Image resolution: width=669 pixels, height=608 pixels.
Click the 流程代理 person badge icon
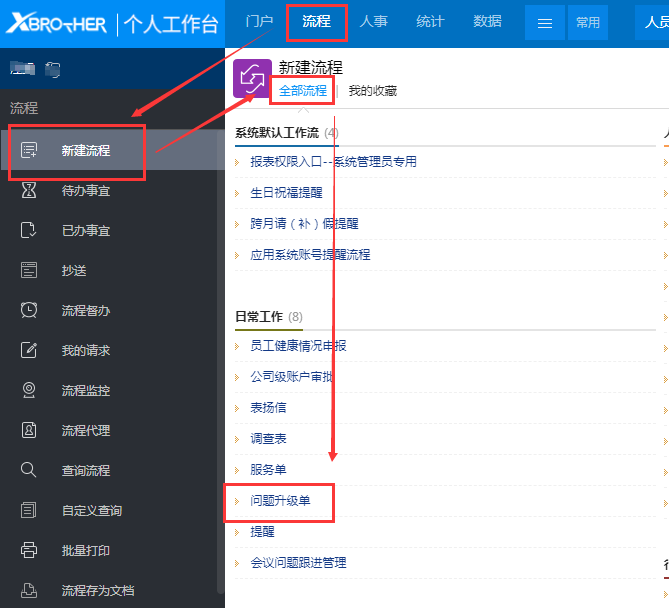pos(29,430)
